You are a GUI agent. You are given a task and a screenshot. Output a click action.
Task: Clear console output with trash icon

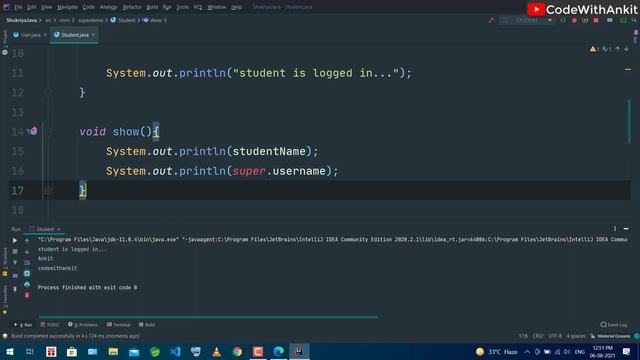coord(27,295)
